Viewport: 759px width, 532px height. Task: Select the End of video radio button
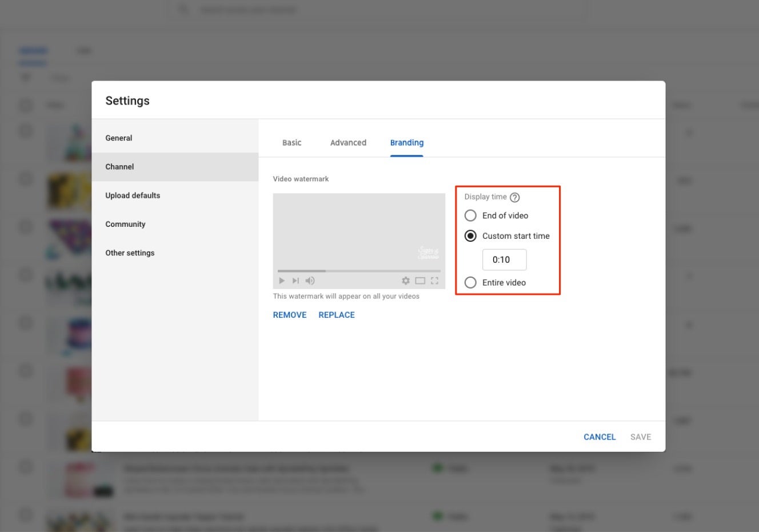(x=470, y=215)
